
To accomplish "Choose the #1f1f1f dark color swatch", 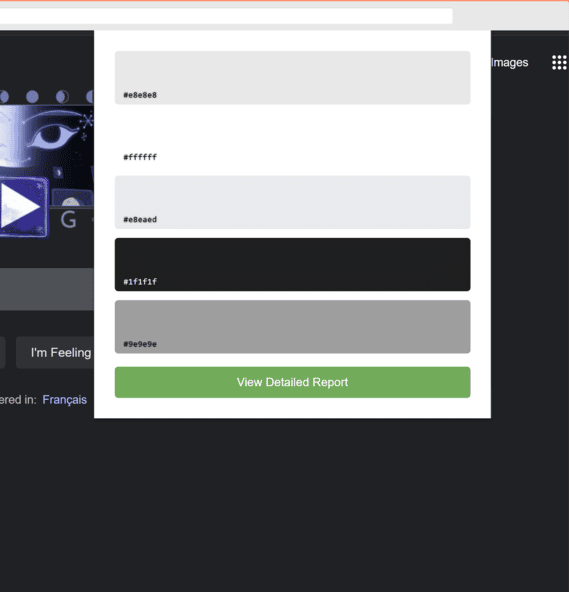I will coord(293,265).
